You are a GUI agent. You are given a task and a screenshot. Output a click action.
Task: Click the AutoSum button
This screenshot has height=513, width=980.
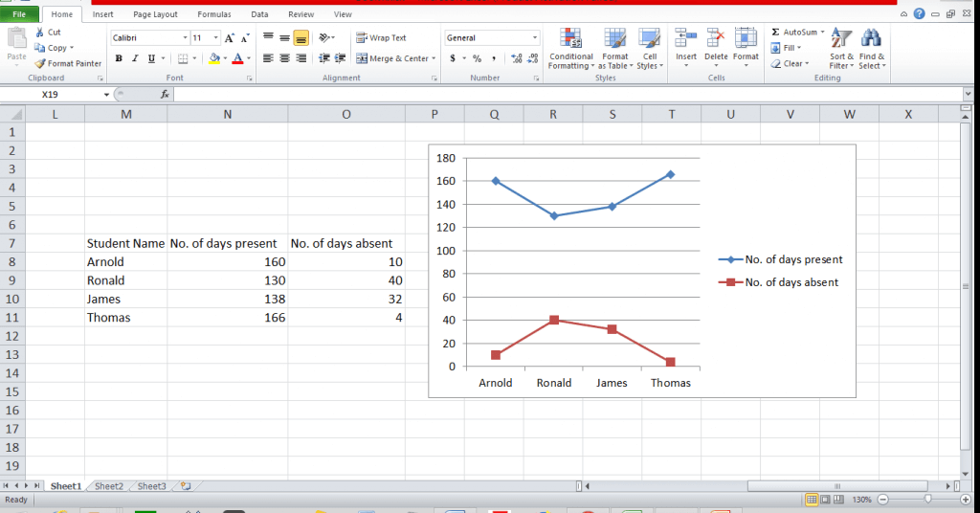click(794, 33)
